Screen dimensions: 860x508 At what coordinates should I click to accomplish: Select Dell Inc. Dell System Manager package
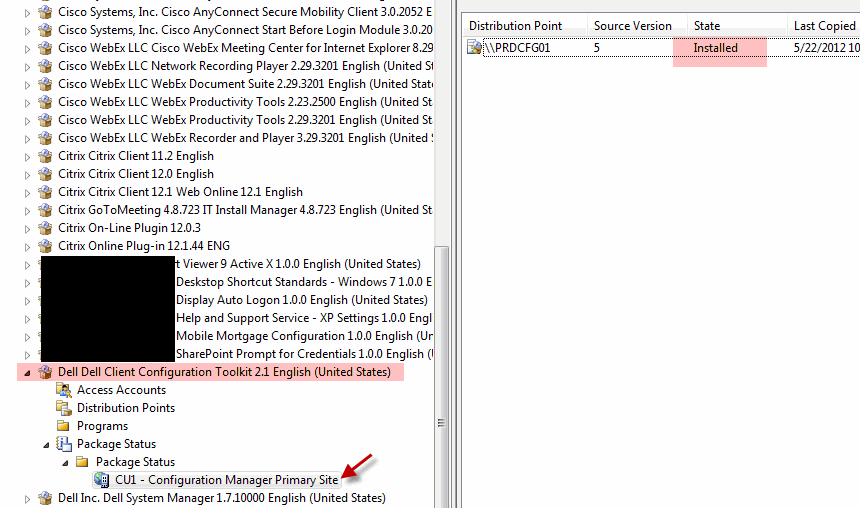[x=222, y=498]
